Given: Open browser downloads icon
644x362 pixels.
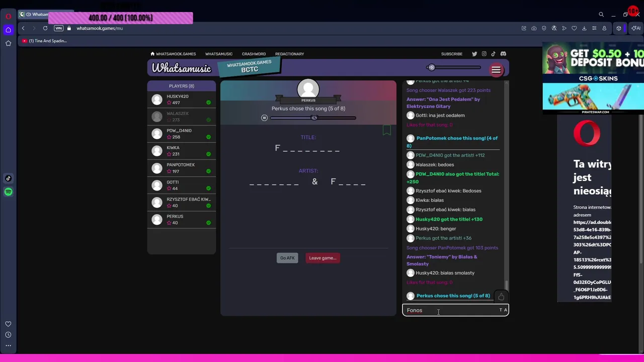Looking at the screenshot, I should pyautogui.click(x=584, y=28).
